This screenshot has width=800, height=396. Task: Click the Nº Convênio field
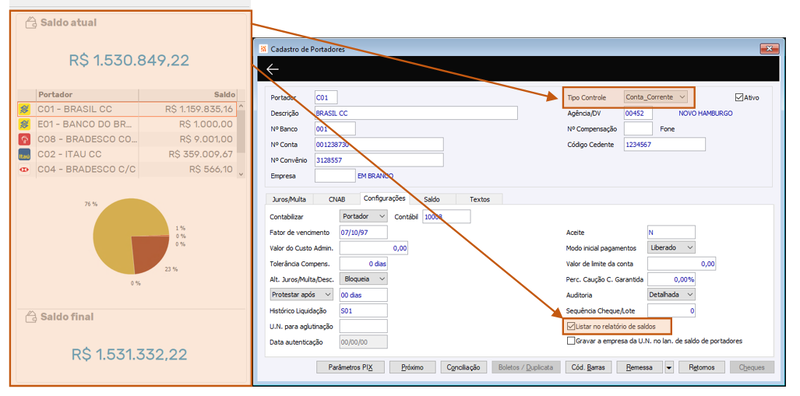pyautogui.click(x=379, y=160)
